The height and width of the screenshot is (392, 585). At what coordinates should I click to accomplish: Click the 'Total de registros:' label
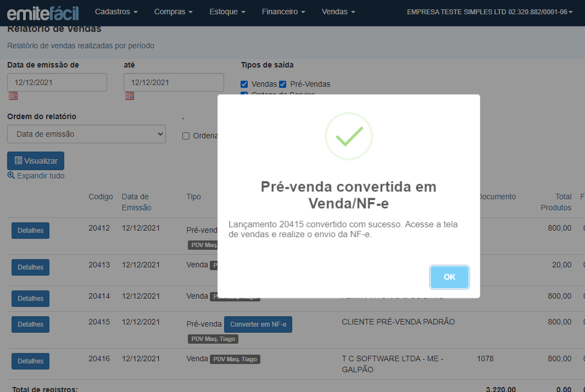coord(45,389)
